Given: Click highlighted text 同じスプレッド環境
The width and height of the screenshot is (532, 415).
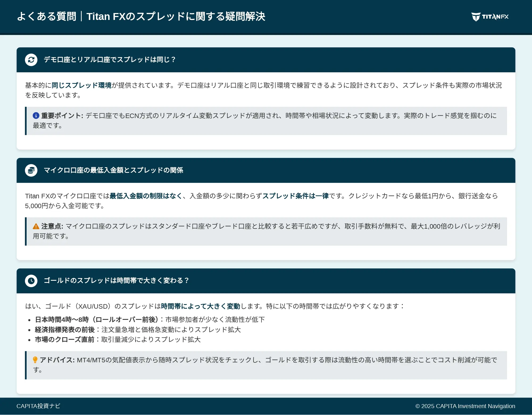Looking at the screenshot, I should (x=81, y=85).
